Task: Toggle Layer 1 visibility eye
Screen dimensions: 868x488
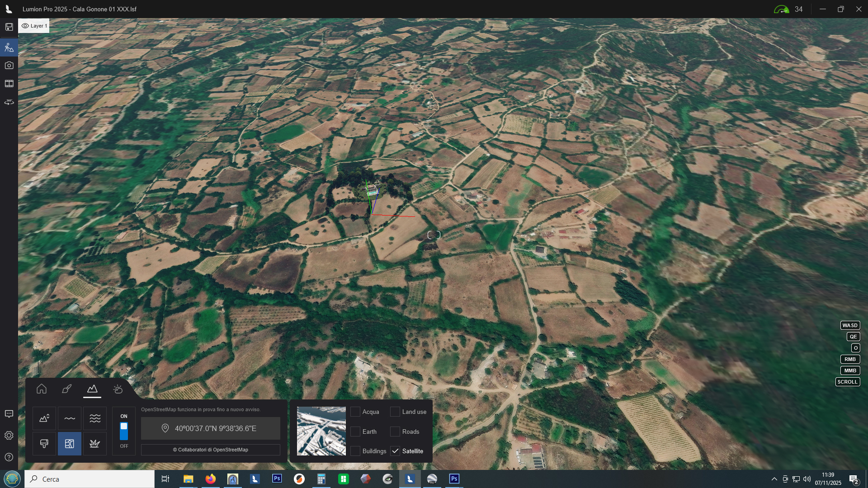Action: tap(25, 26)
